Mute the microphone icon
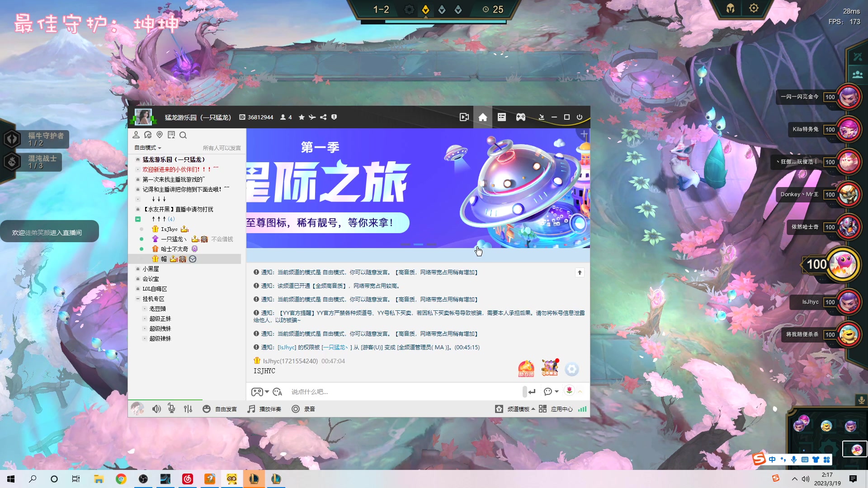The width and height of the screenshot is (868, 488). tap(172, 409)
